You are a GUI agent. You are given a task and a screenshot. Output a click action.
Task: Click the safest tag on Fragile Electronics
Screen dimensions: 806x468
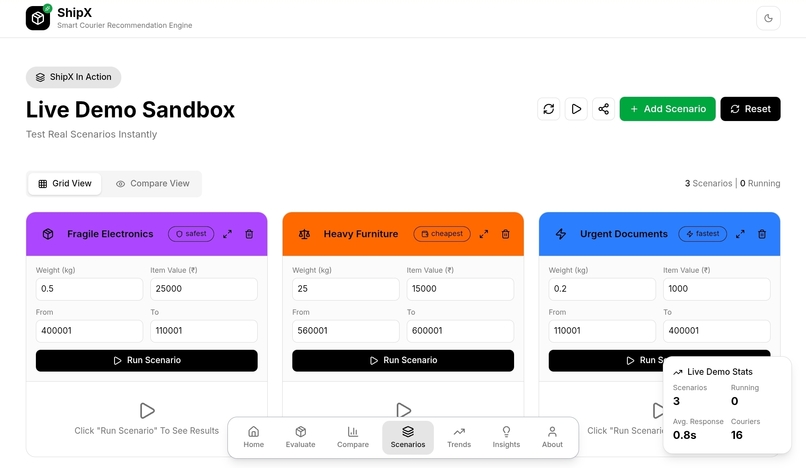(x=191, y=234)
